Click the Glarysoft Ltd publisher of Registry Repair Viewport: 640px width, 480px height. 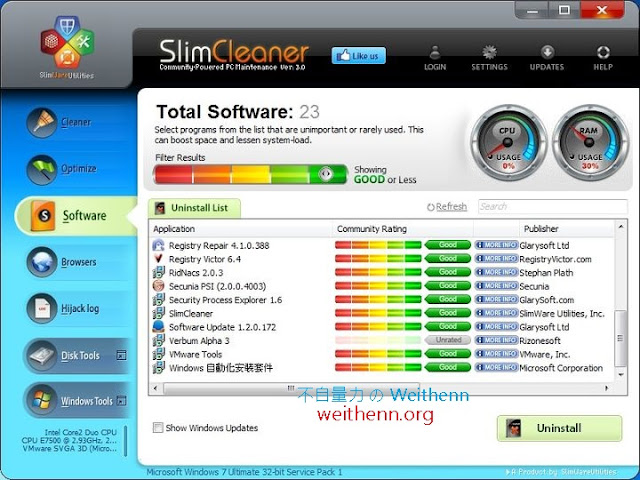point(544,246)
